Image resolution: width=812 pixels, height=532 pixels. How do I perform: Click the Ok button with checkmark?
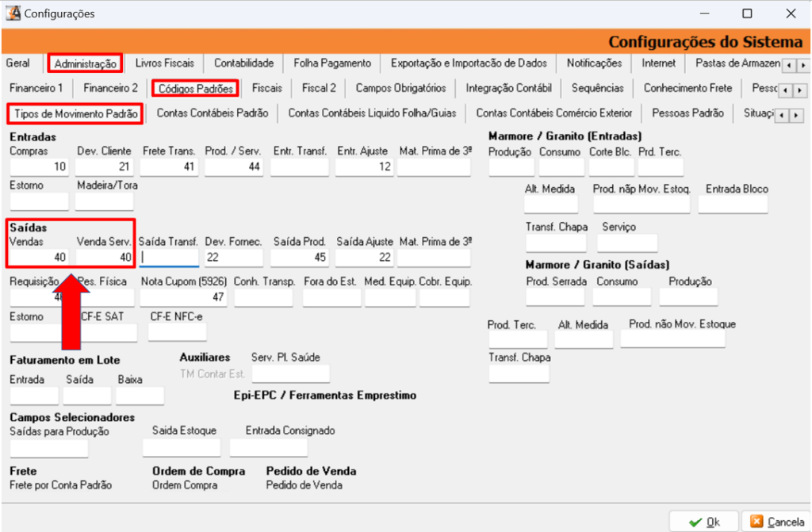coord(704,521)
